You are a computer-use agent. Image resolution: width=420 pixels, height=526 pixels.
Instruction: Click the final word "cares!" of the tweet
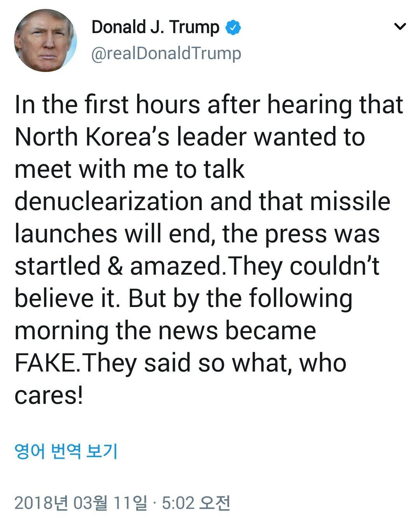[x=49, y=395]
